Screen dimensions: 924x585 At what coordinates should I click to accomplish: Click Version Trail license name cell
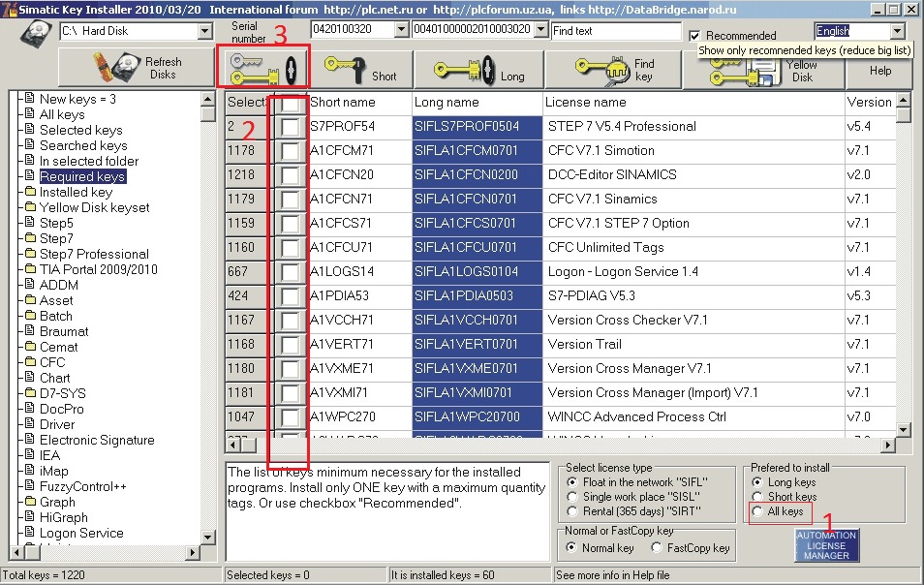[x=693, y=344]
